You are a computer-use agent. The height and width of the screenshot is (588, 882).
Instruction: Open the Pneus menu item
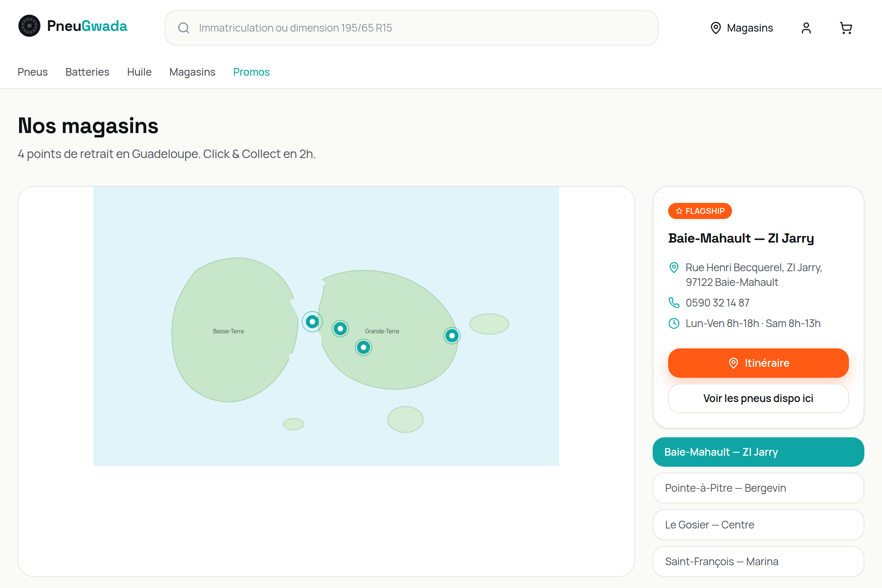tap(33, 72)
